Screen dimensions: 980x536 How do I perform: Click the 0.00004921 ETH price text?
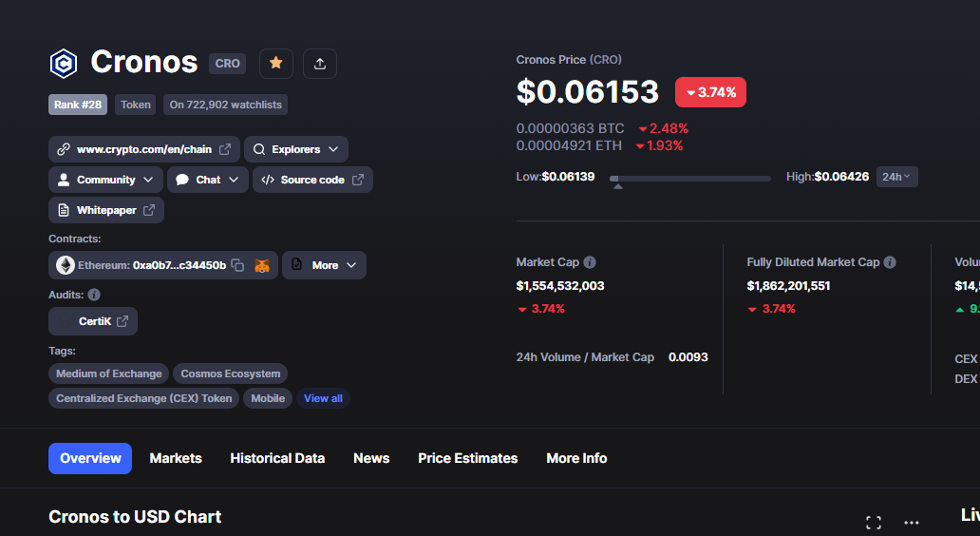click(569, 145)
